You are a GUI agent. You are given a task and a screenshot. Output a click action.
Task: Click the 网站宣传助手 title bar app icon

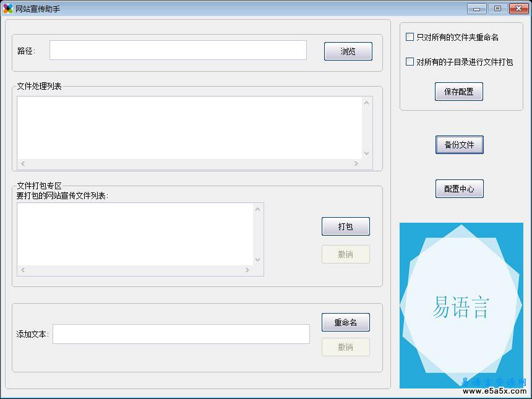8,9
